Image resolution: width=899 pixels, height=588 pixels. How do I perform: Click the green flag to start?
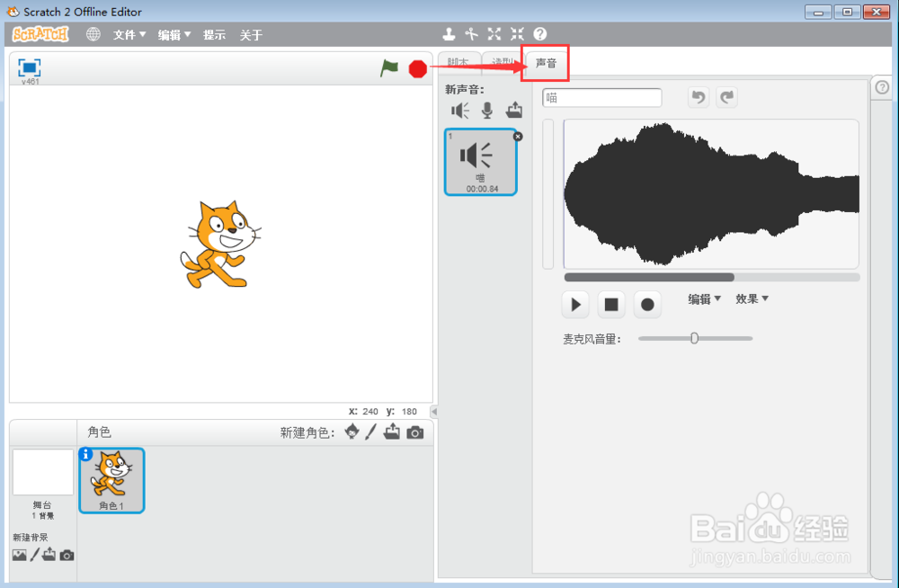coord(389,68)
